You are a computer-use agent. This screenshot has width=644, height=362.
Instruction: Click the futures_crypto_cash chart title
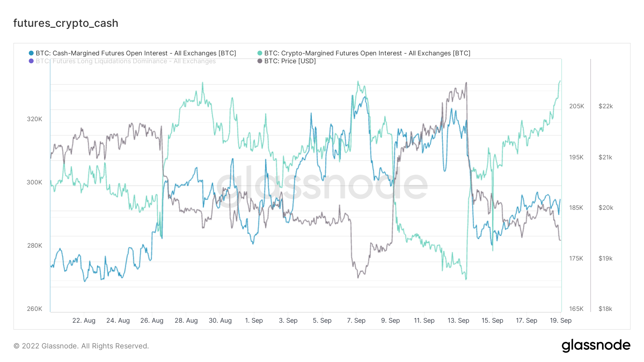[x=66, y=23]
